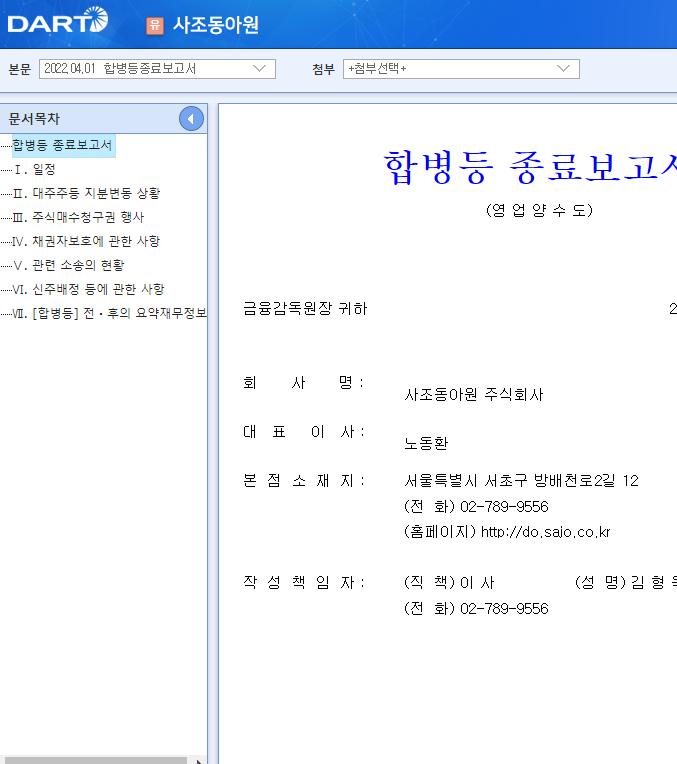Click the company name 사조동아원 주식회사
This screenshot has height=764, width=677.
pyautogui.click(x=474, y=394)
